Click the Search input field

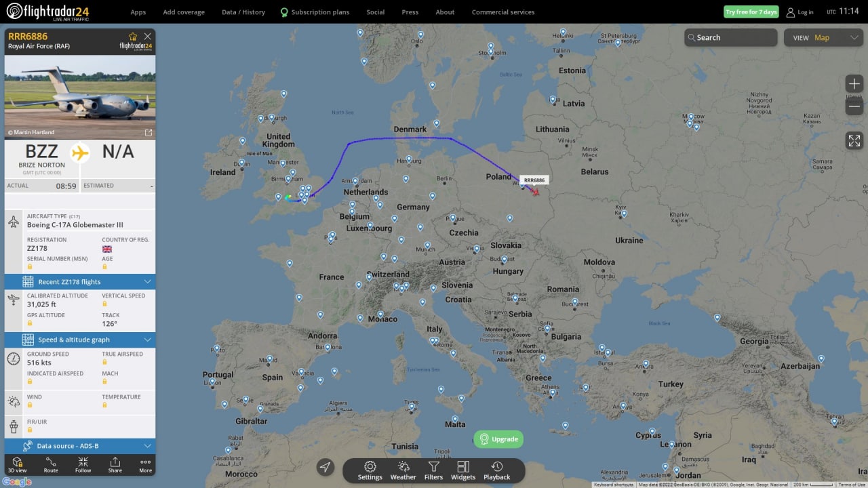pyautogui.click(x=731, y=37)
